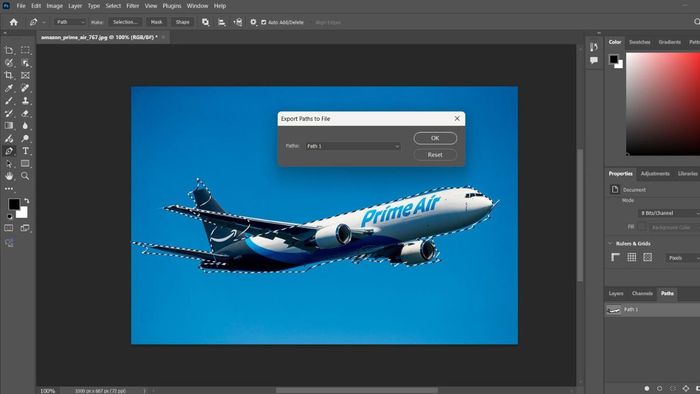The height and width of the screenshot is (394, 700).
Task: Switch to the Swatches tab
Action: tap(639, 42)
